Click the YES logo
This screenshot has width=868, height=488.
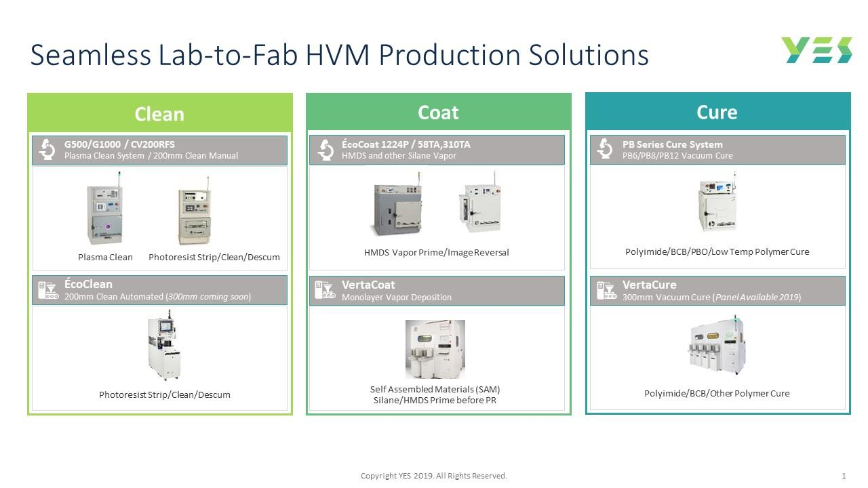(816, 51)
